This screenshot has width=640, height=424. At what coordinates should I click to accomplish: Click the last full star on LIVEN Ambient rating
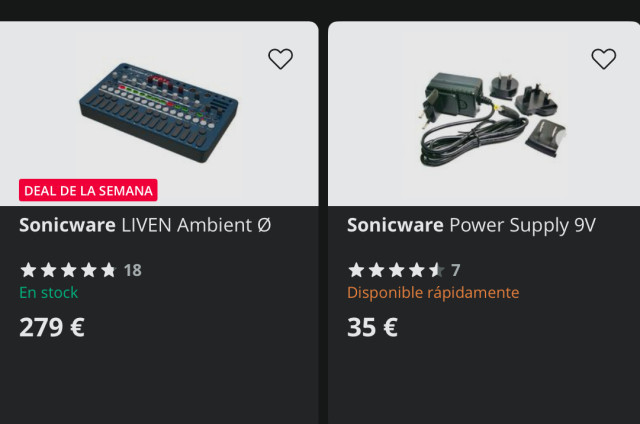pos(108,270)
